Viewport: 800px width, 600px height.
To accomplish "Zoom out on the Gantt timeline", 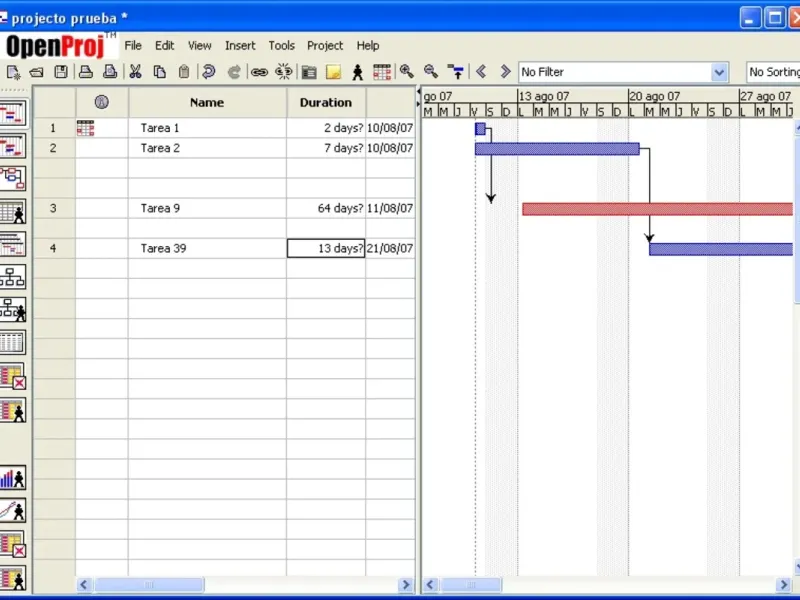I will [x=431, y=71].
